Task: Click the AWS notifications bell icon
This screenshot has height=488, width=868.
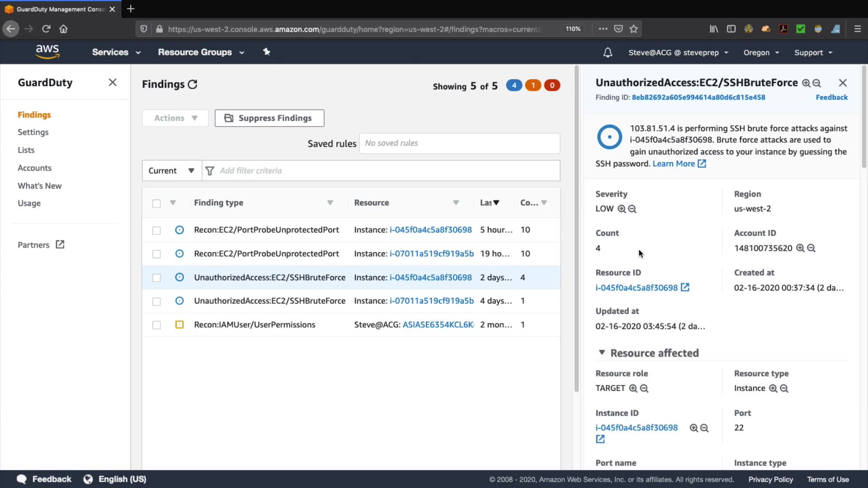Action: (x=608, y=53)
